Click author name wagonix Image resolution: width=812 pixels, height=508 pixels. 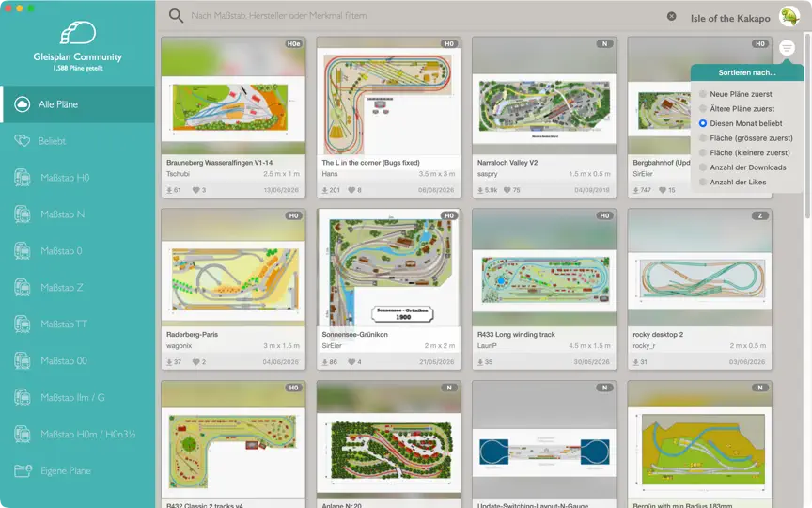180,346
